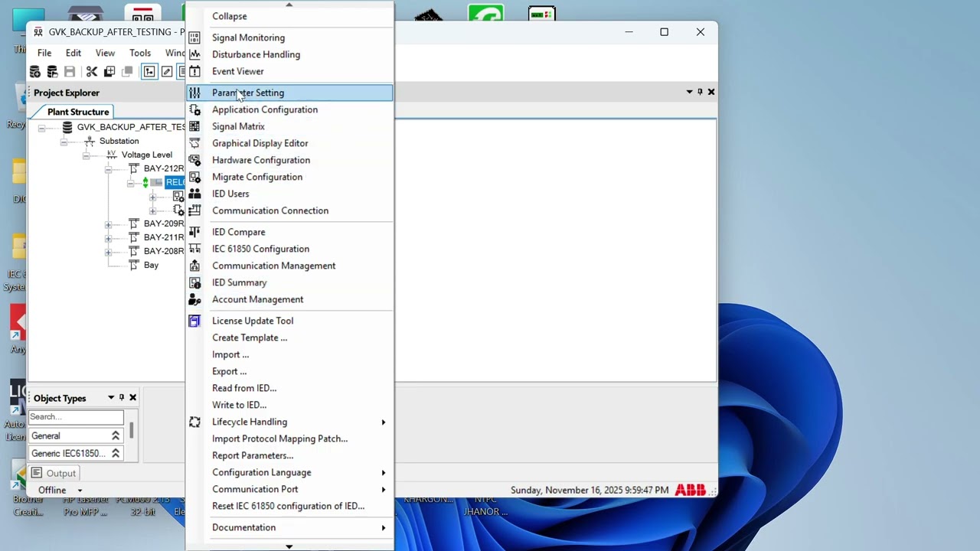The image size is (980, 551).
Task: Click the Copy toolbar icon
Action: tap(109, 72)
